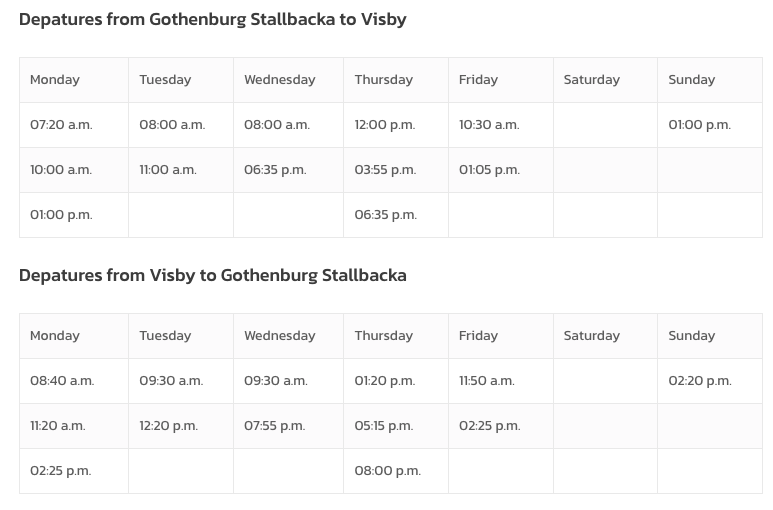The width and height of the screenshot is (773, 510).
Task: Click Saturday header in Visby departures table
Action: click(x=592, y=336)
